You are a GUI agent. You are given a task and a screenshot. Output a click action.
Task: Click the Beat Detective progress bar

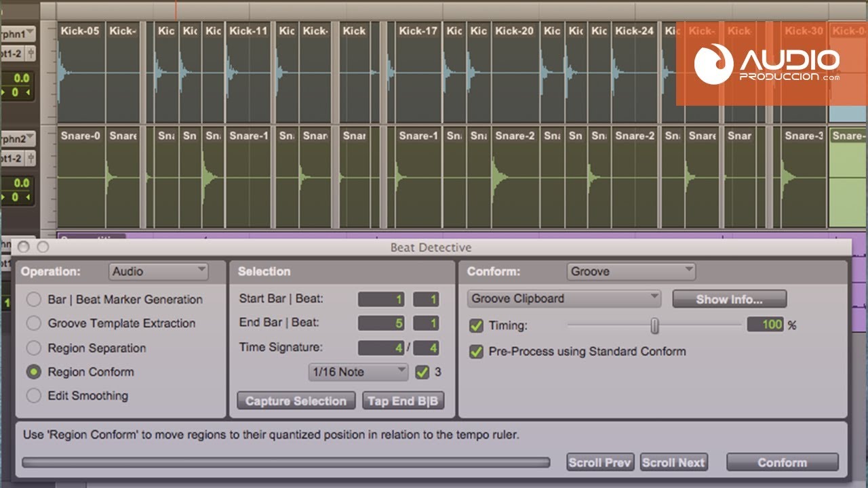coord(286,462)
